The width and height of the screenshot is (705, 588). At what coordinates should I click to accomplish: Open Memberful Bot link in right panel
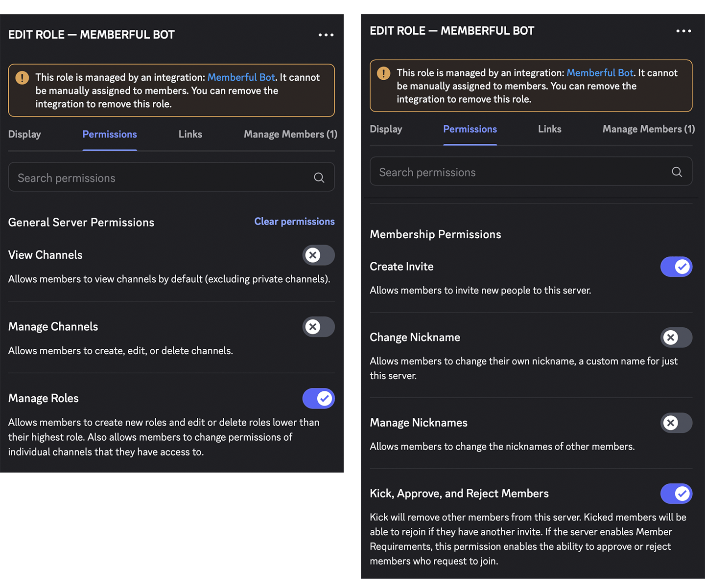(600, 73)
